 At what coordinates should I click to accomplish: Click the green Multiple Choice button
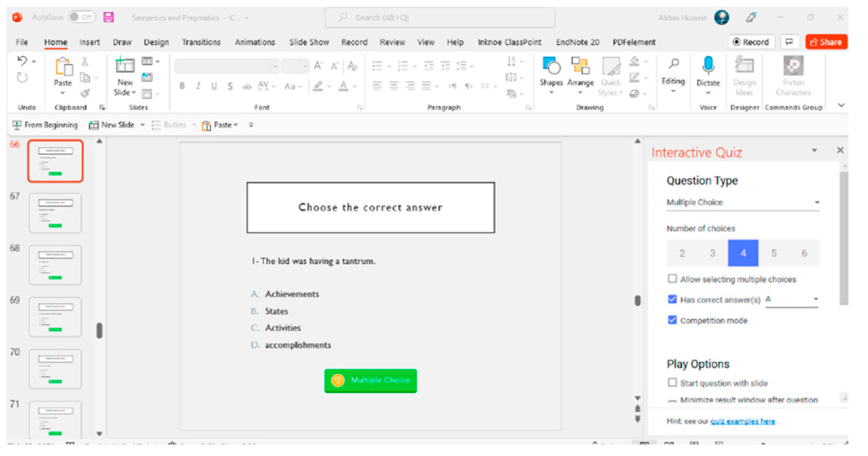[370, 381]
